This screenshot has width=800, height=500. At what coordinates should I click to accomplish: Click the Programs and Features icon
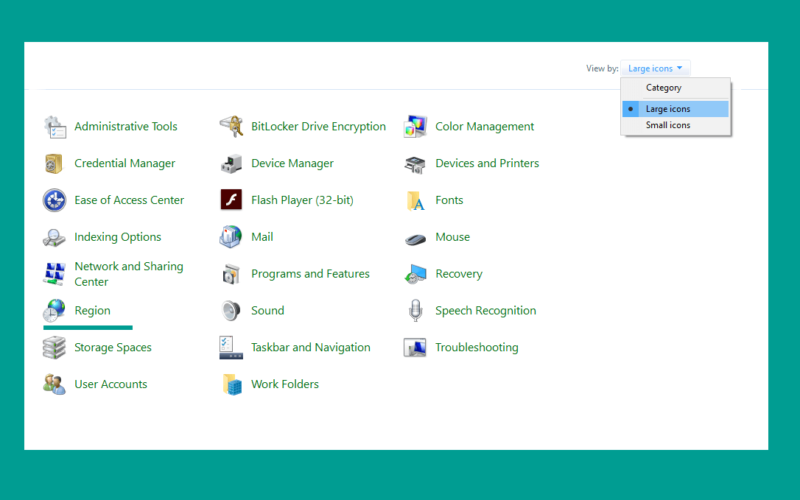click(x=231, y=274)
